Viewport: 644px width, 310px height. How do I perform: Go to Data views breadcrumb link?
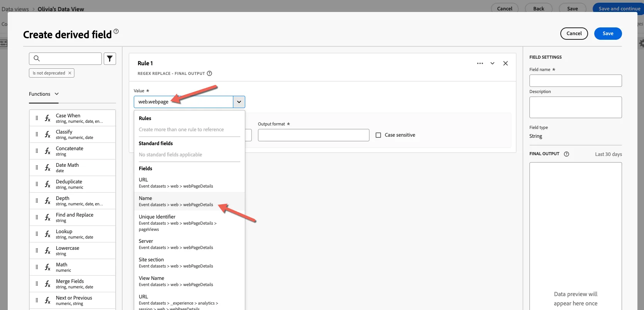(15, 9)
